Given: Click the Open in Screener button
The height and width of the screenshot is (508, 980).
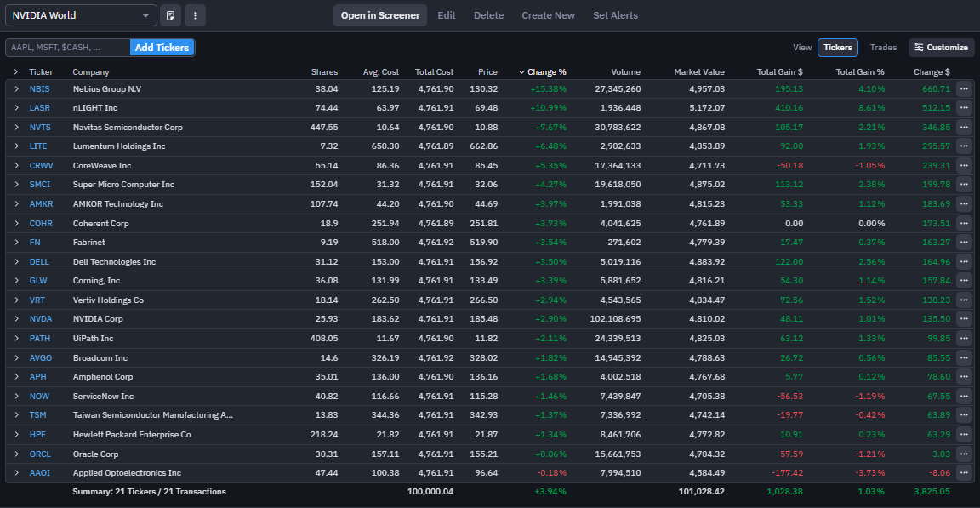Looking at the screenshot, I should click(380, 15).
